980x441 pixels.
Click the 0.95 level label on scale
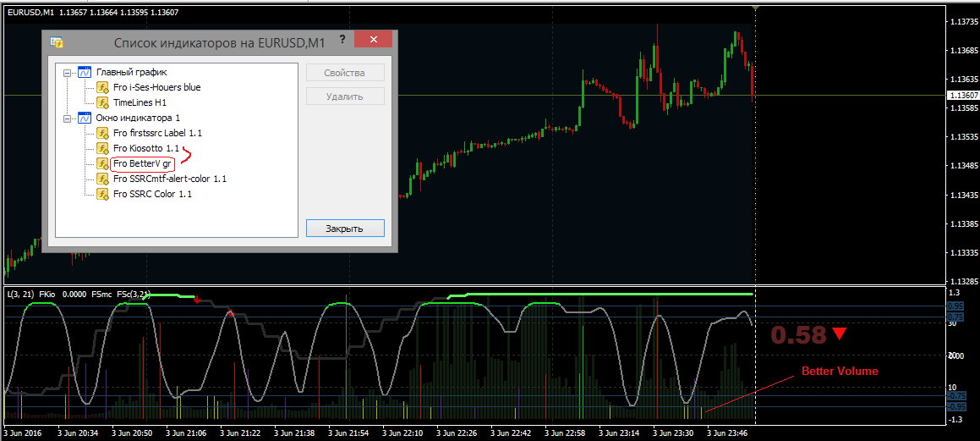coord(955,306)
